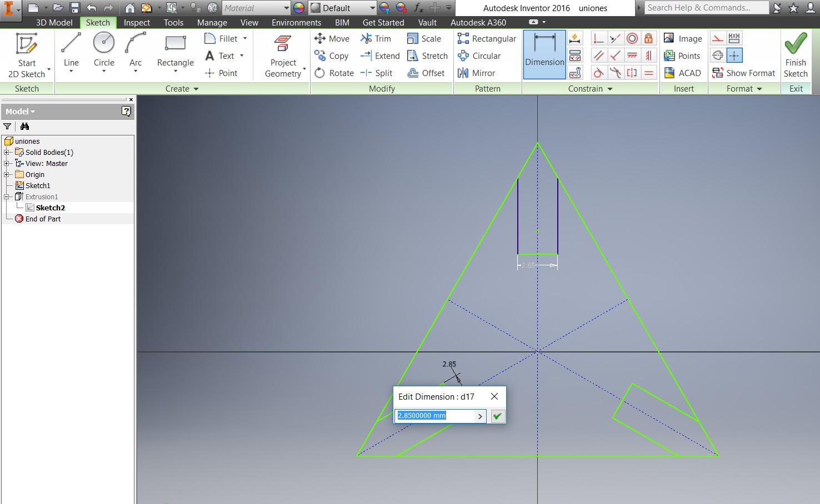
Task: Open the fx Parameters icon
Action: click(x=418, y=8)
